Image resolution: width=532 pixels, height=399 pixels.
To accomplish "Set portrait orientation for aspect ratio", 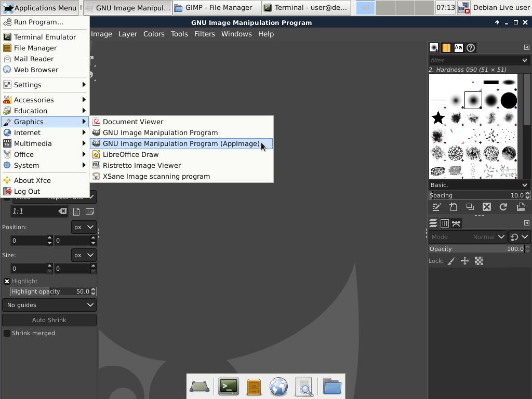I will click(x=76, y=211).
